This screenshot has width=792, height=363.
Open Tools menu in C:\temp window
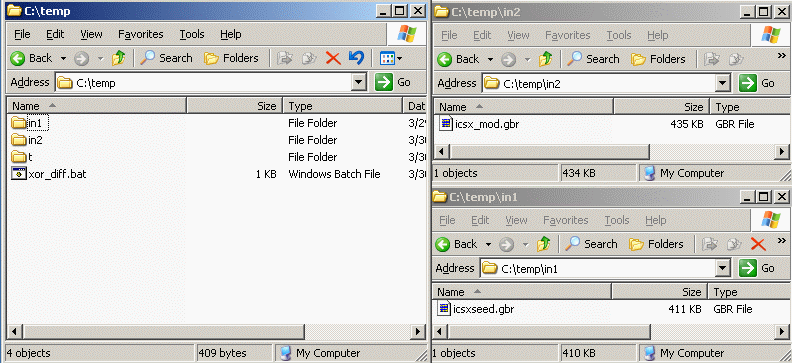[x=192, y=34]
